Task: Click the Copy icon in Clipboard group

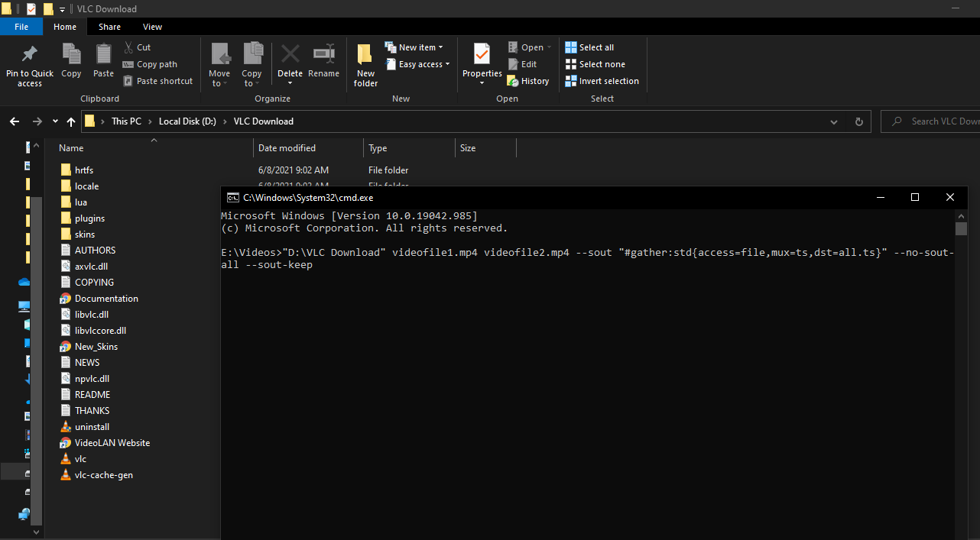Action: [x=71, y=55]
